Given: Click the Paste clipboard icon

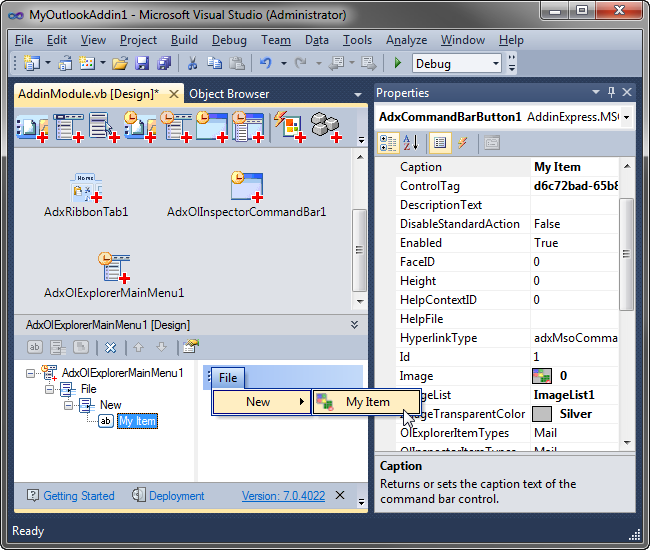Looking at the screenshot, I should click(237, 63).
